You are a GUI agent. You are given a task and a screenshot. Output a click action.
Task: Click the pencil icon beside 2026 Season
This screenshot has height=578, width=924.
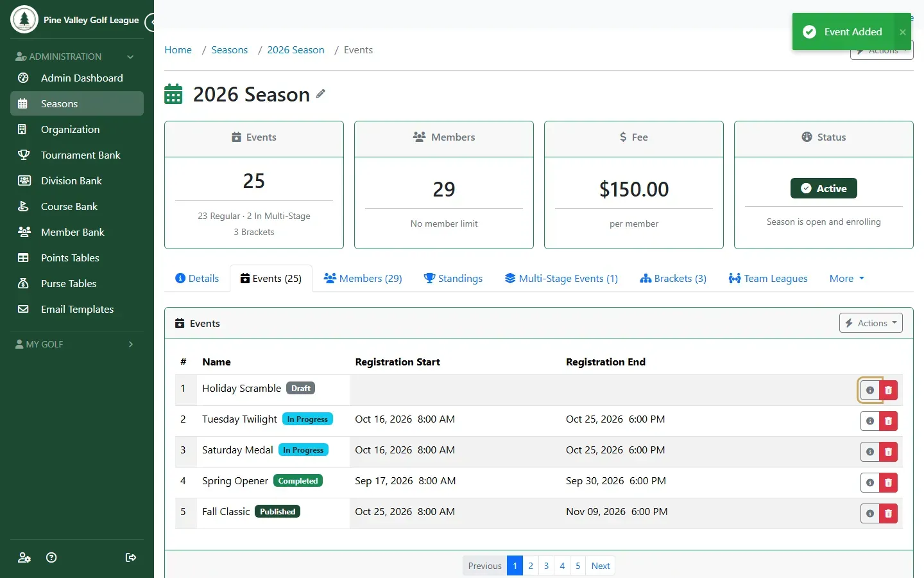(x=321, y=94)
